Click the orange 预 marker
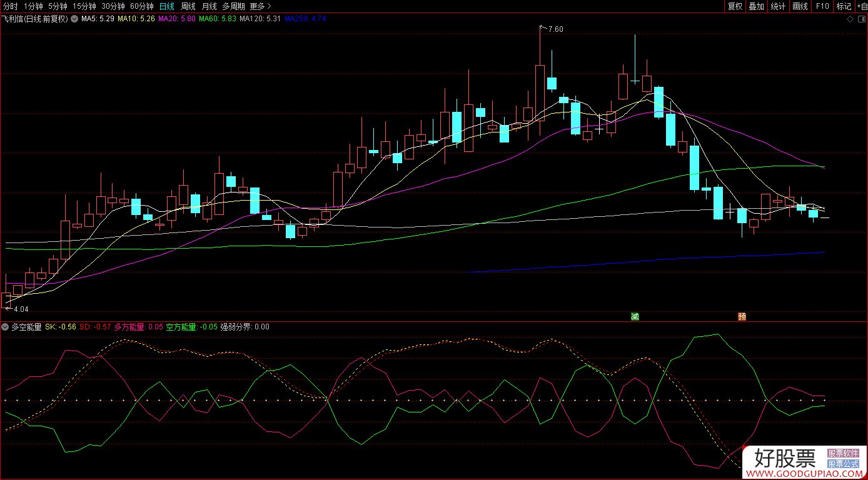This screenshot has width=868, height=480. click(742, 316)
